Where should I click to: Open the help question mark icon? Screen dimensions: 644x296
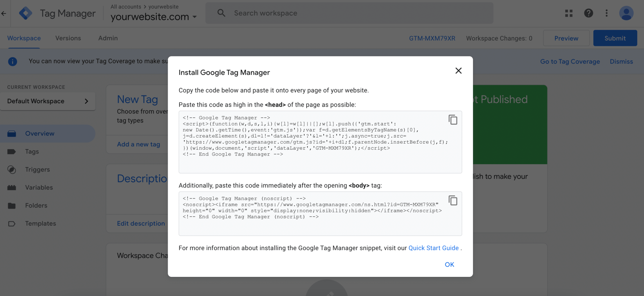(588, 13)
